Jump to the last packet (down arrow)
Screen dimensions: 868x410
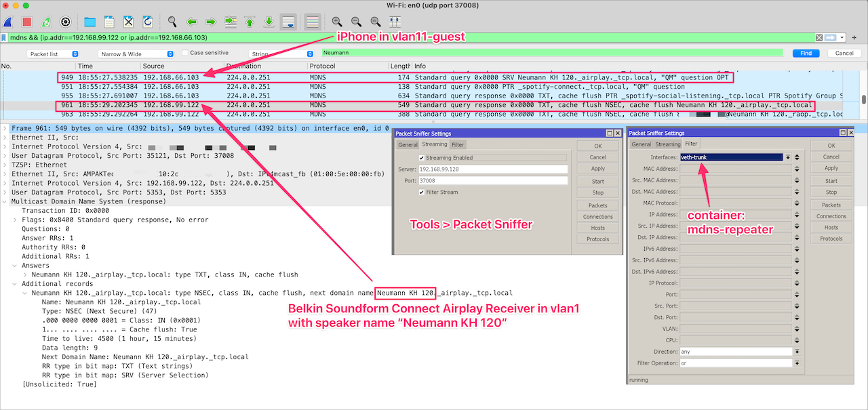tap(269, 22)
